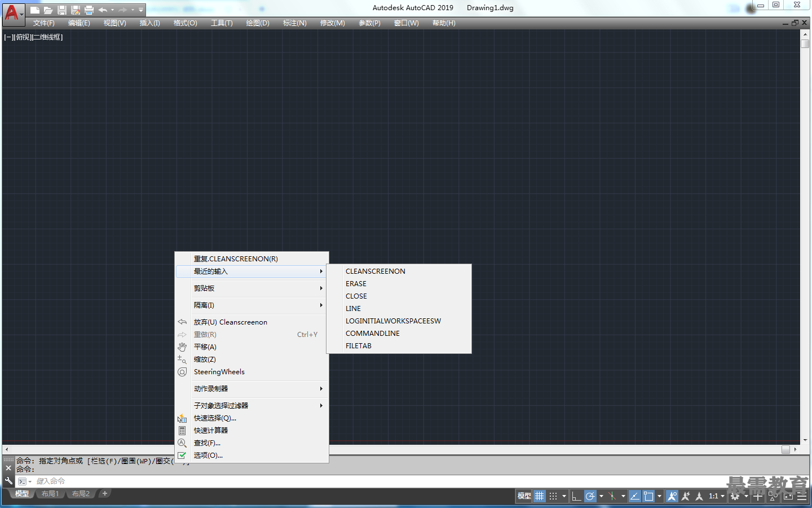Screen dimensions: 812x508
Task: Add a new layout with plus tab
Action: [105, 494]
